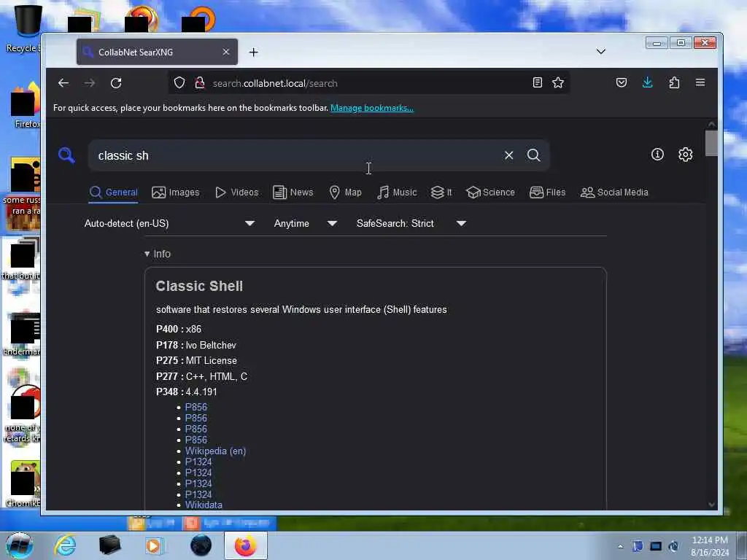The width and height of the screenshot is (747, 560).
Task: Click the Classic Shell infobox title
Action: 199,286
